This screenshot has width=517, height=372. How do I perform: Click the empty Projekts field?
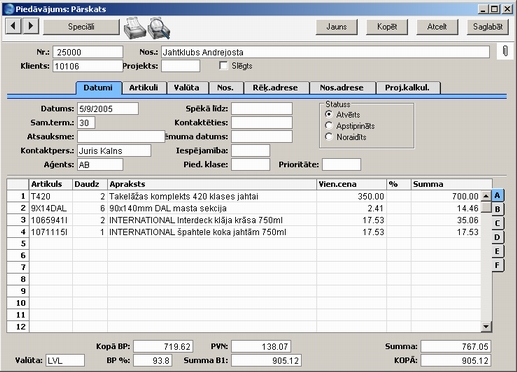point(180,66)
